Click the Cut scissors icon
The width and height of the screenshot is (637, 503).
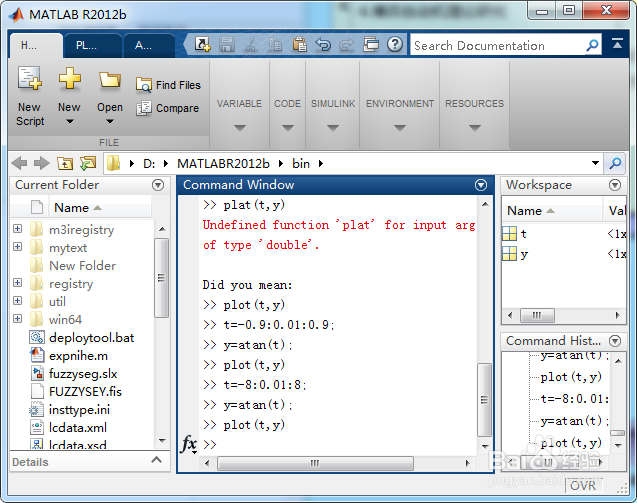251,44
